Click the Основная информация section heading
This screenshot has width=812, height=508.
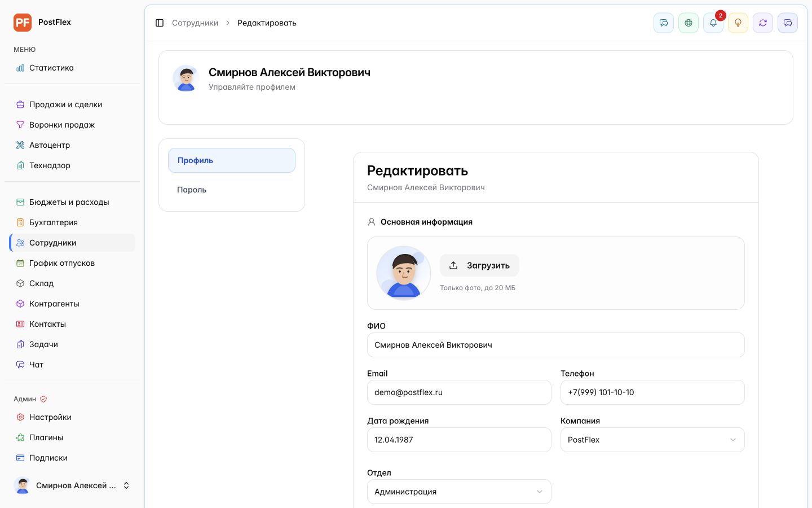426,222
